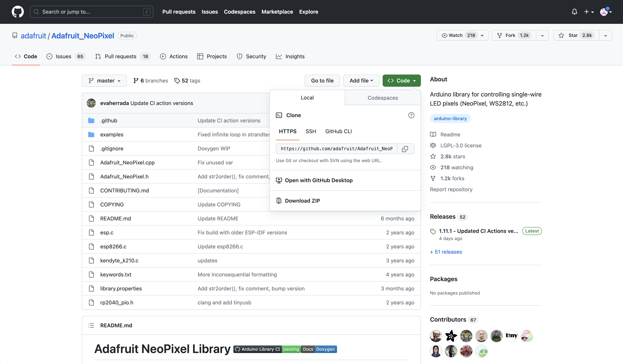623x364 pixels.
Task: Open the Security tab
Action: (x=252, y=56)
